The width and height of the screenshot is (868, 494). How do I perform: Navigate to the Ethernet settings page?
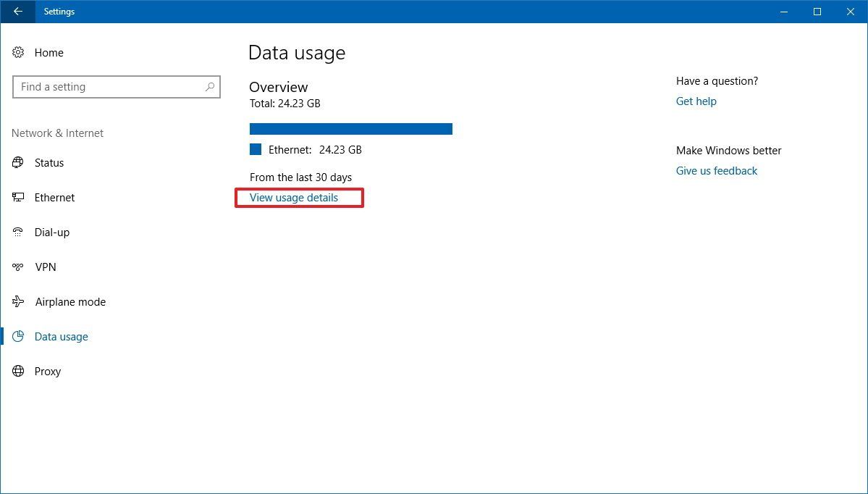(54, 197)
